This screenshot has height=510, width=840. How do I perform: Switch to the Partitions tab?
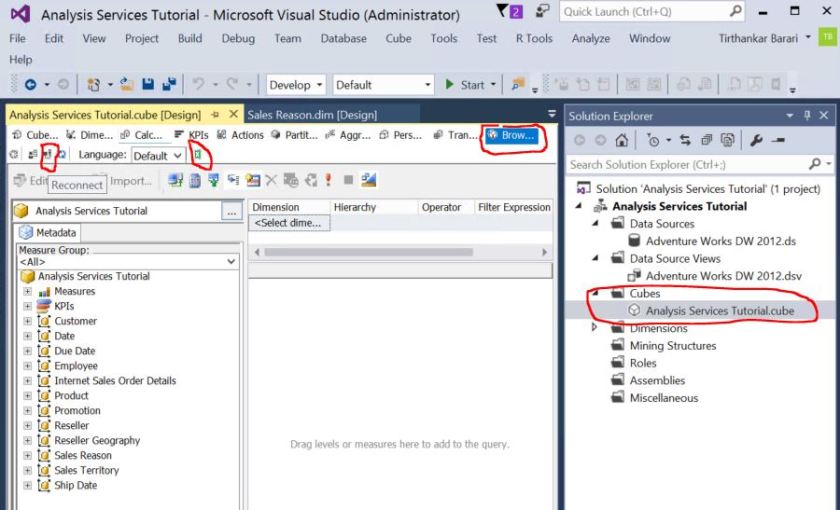click(x=295, y=135)
